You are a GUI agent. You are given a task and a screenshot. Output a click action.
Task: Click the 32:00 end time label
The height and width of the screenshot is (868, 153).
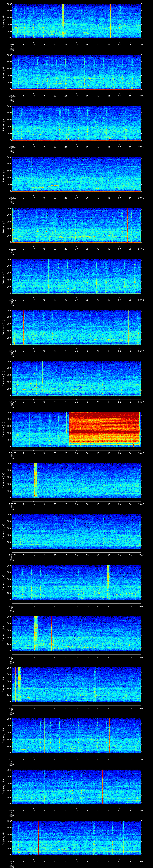(141, 810)
